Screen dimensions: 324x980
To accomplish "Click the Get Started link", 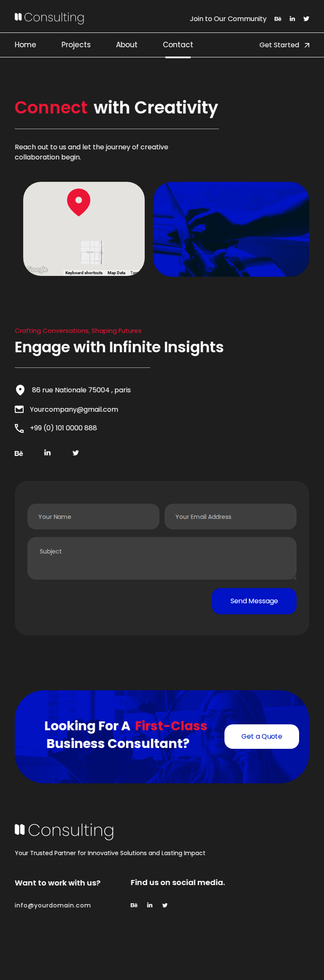I will tap(284, 45).
